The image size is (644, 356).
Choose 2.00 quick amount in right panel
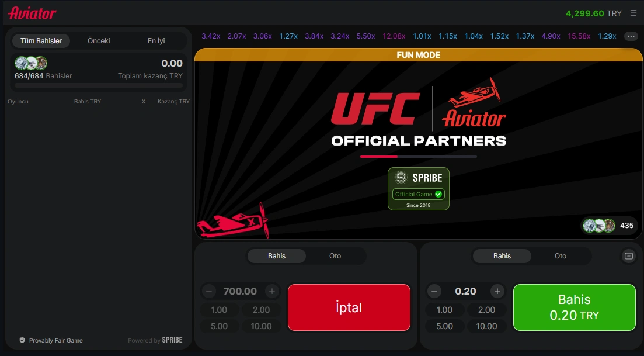pyautogui.click(x=487, y=310)
